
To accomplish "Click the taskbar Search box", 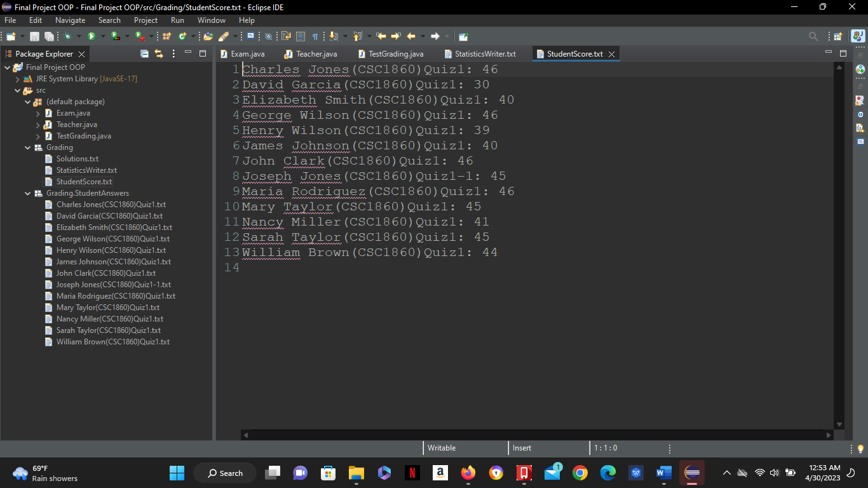I will click(x=225, y=473).
